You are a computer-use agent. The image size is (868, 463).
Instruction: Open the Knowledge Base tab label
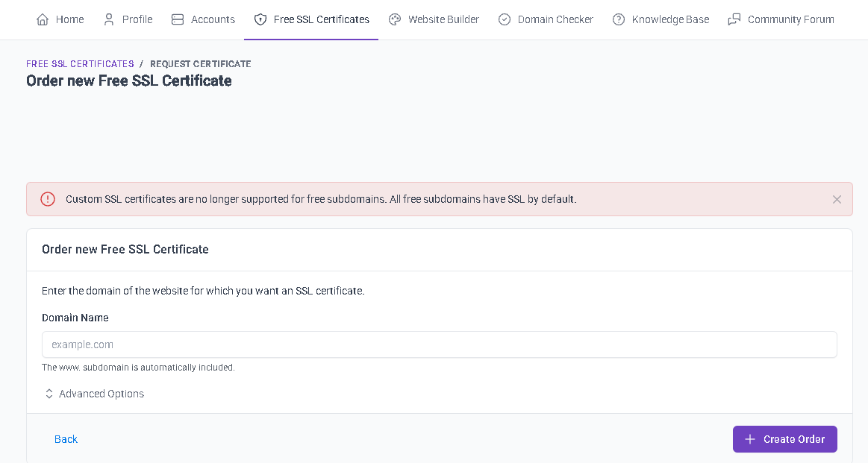click(x=670, y=20)
